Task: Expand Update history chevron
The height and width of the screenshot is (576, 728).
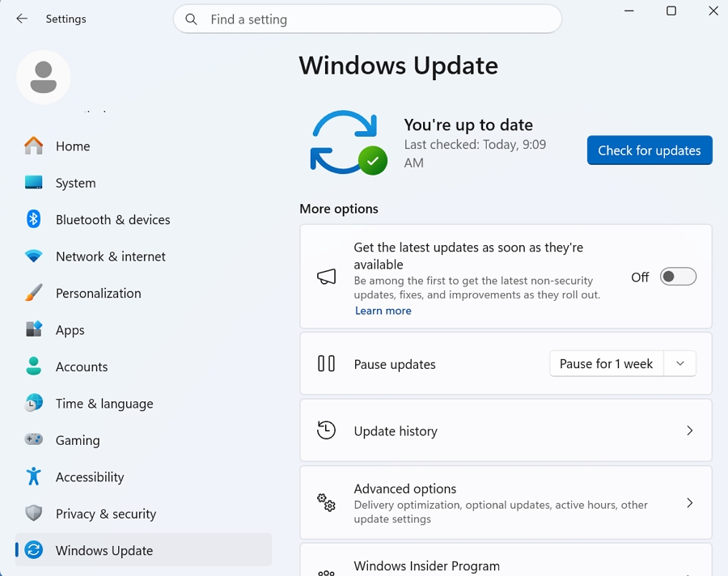Action: pyautogui.click(x=689, y=431)
